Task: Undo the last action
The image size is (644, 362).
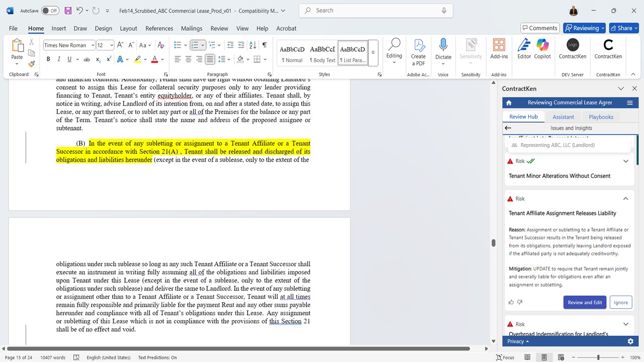Action: coord(80,10)
